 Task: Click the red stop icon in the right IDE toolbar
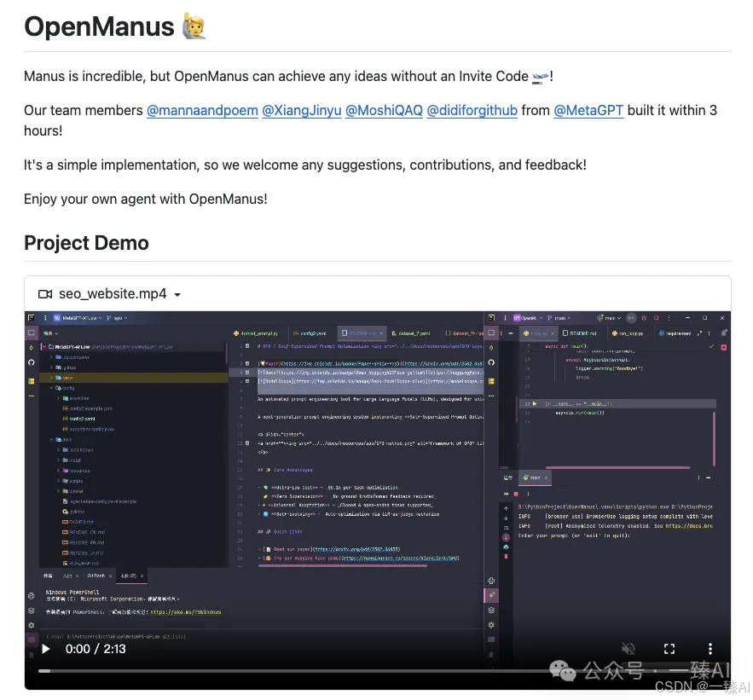point(657,318)
